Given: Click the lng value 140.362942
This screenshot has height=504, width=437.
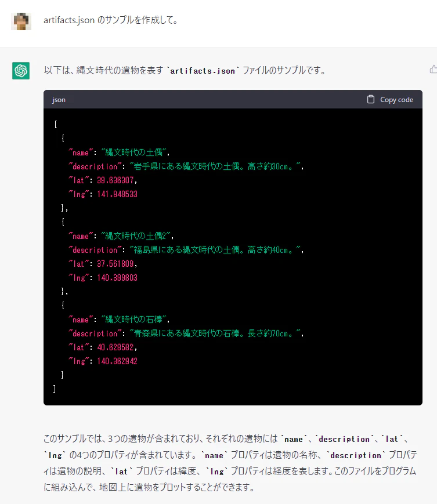Looking at the screenshot, I should coord(117,361).
